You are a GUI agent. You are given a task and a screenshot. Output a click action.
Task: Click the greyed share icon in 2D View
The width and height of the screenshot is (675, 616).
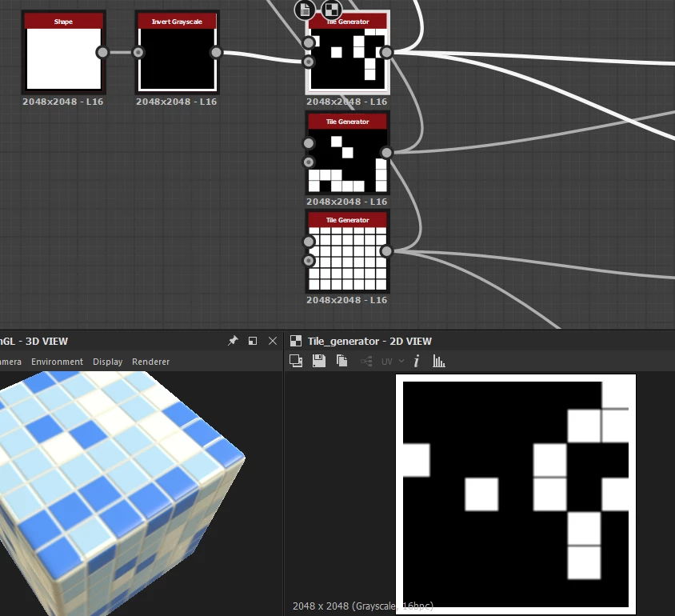pos(366,361)
